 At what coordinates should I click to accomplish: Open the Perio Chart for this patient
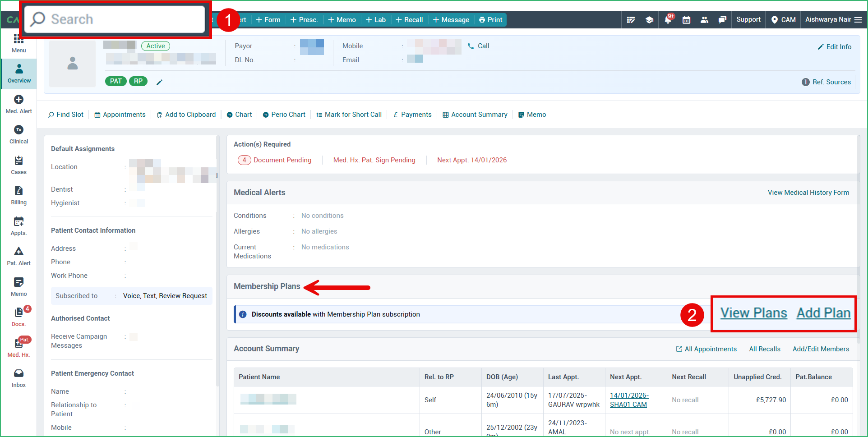284,115
